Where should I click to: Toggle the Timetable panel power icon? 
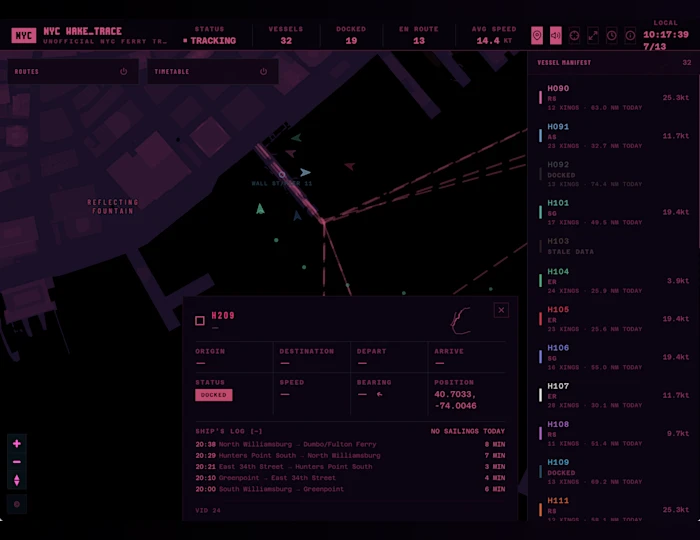tap(263, 71)
